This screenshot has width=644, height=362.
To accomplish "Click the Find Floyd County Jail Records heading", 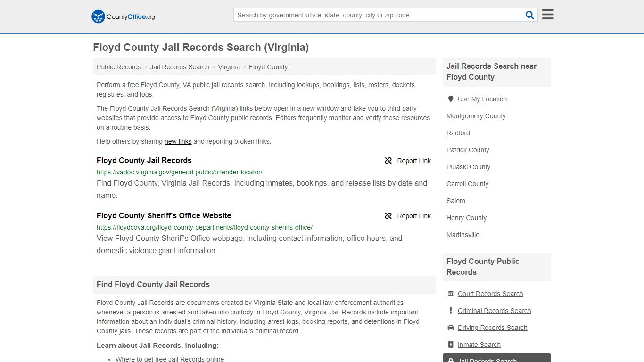I will [x=153, y=285].
